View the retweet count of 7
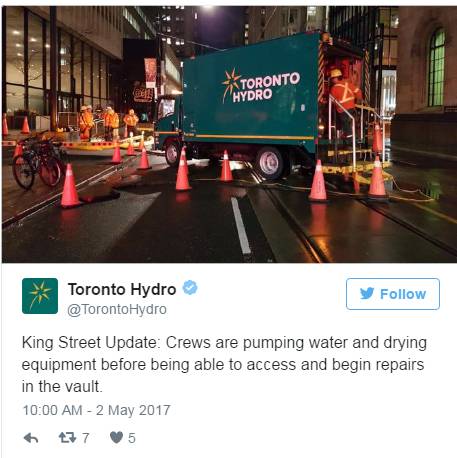Viewport: 457px width, 458px height. 85,438
